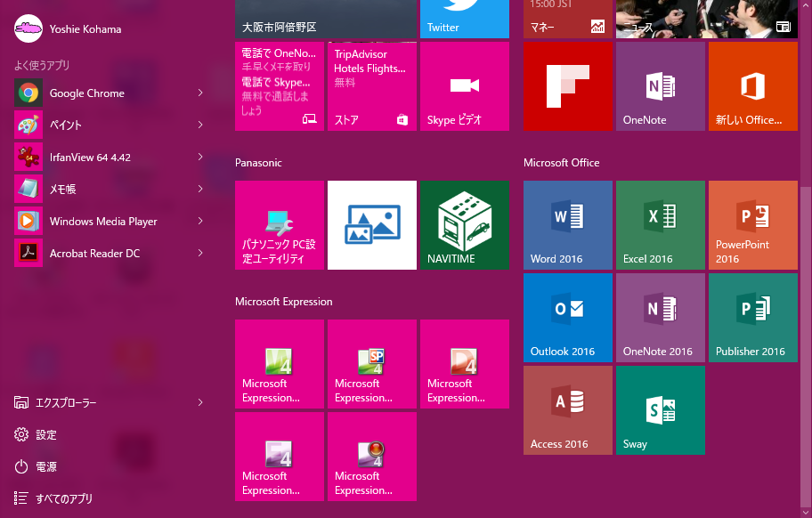The image size is (812, 518).
Task: Open the Yoshie Kohama user account menu
Action: 68,29
